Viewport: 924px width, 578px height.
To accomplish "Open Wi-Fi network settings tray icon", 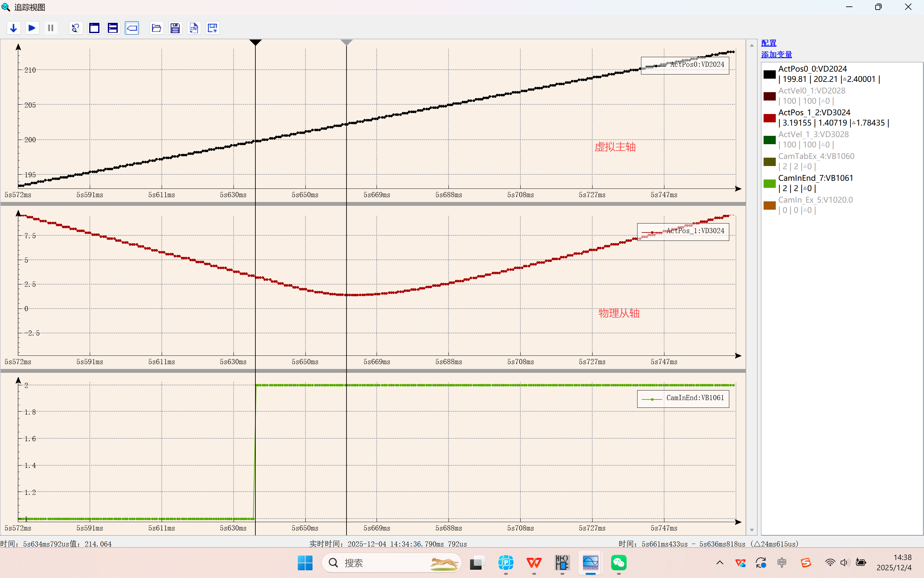I will click(x=830, y=563).
